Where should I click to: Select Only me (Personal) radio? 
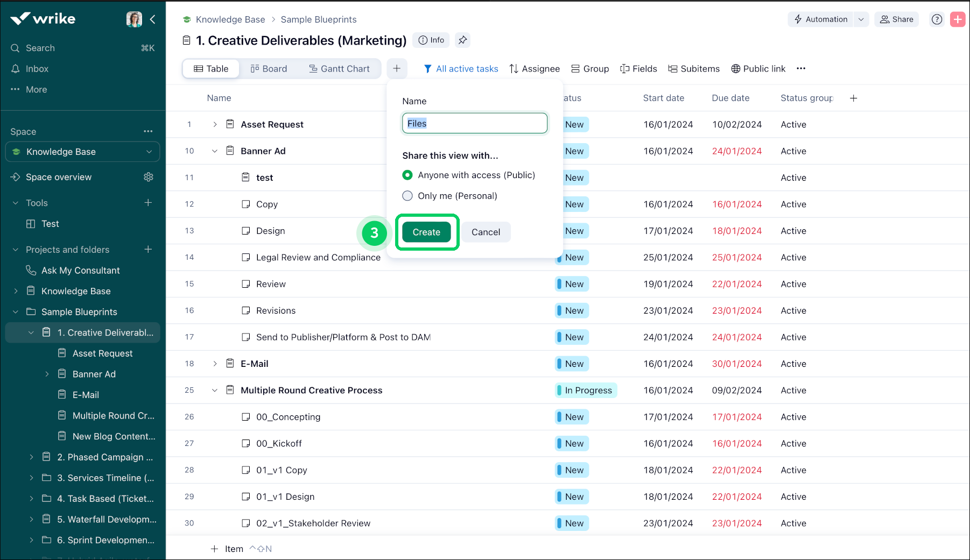point(407,196)
